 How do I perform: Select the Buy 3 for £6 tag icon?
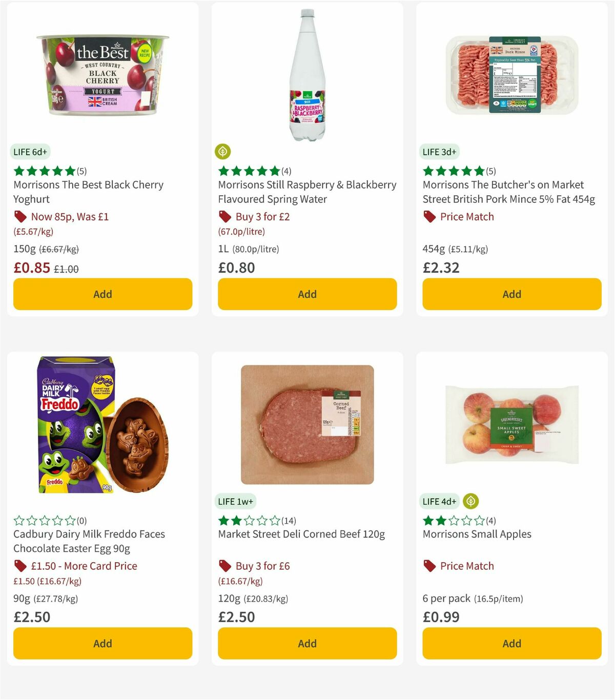(224, 566)
